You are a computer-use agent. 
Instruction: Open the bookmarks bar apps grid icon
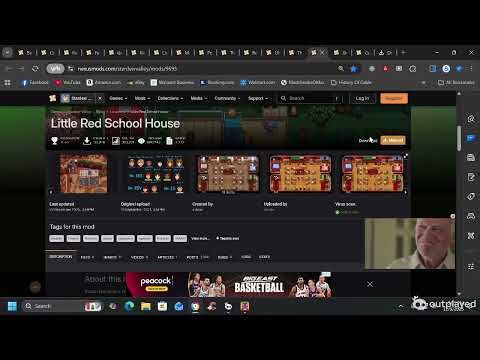pyautogui.click(x=7, y=82)
